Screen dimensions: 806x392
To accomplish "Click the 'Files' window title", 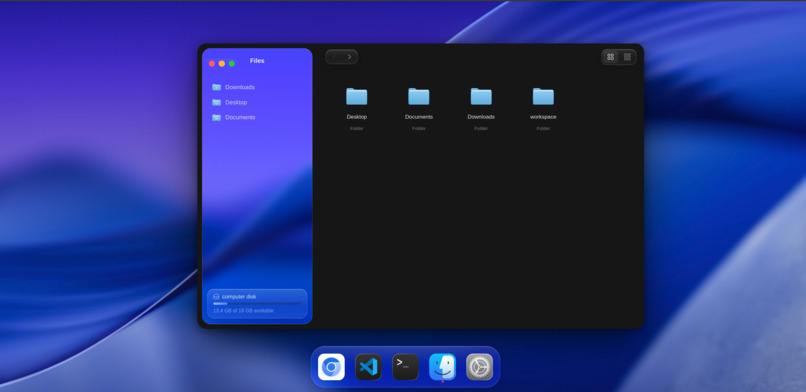I will pos(257,61).
